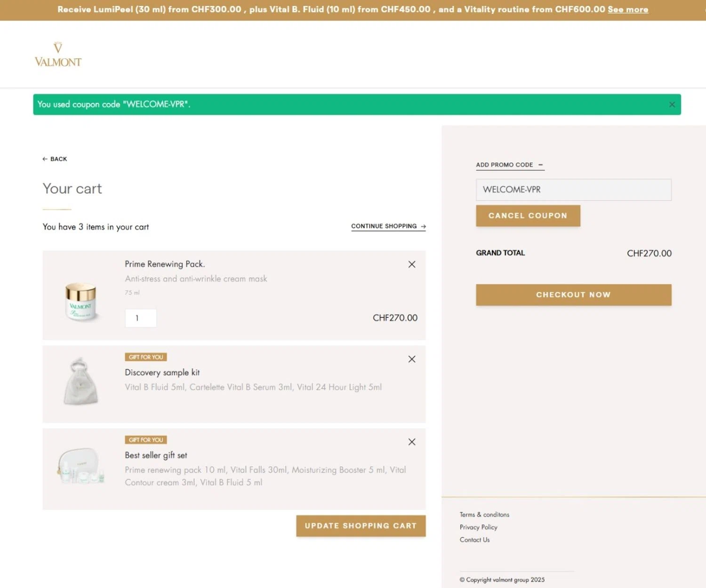Select the Discovery sample kit title
Image resolution: width=706 pixels, height=588 pixels.
point(162,373)
